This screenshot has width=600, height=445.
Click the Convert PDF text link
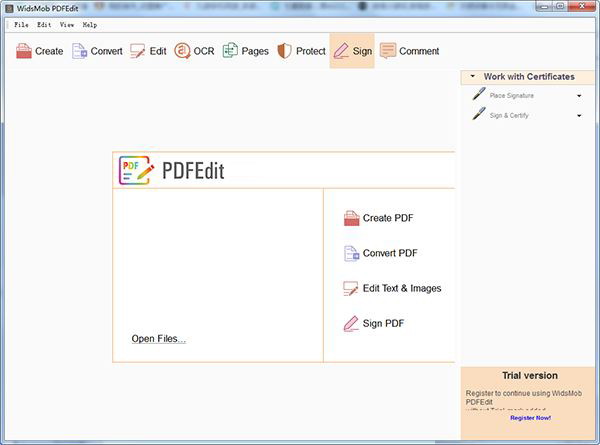[x=390, y=253]
